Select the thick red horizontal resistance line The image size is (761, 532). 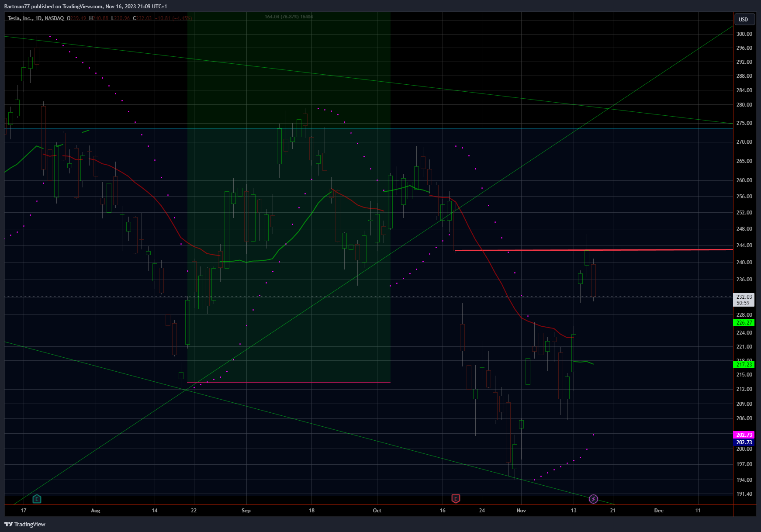pos(594,250)
